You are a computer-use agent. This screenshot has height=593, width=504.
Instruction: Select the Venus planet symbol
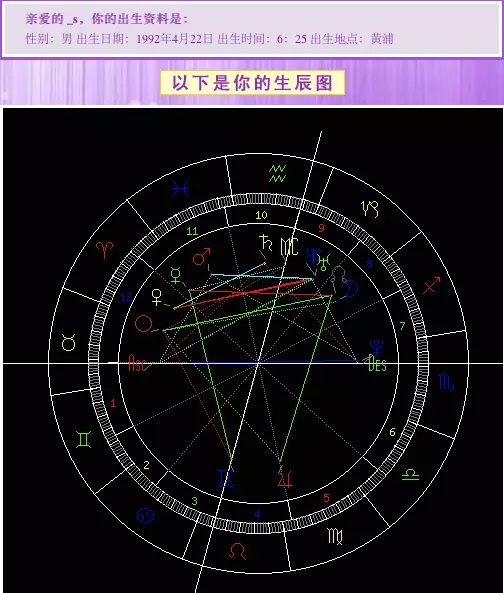pos(157,297)
